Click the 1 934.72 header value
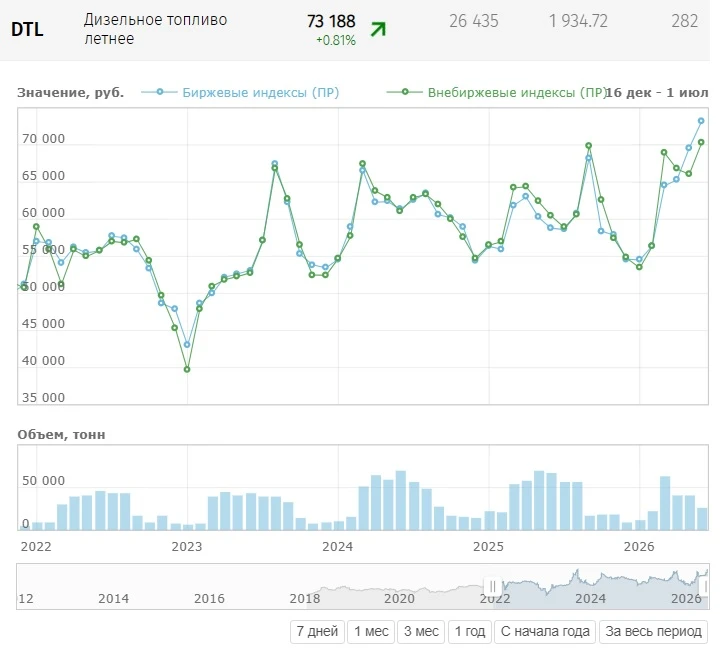This screenshot has height=649, width=720. tap(578, 21)
